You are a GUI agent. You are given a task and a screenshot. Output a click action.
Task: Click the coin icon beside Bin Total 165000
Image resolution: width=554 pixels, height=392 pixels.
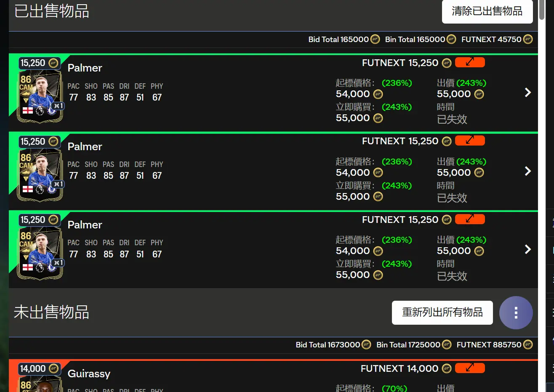451,39
